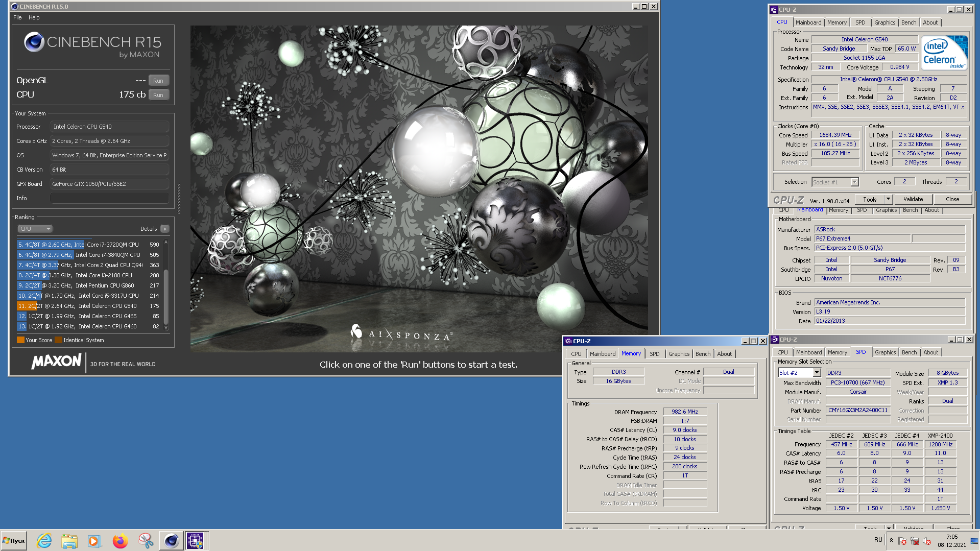Click the Action Center flag tray icon
This screenshot has height=551, width=980.
(x=902, y=541)
